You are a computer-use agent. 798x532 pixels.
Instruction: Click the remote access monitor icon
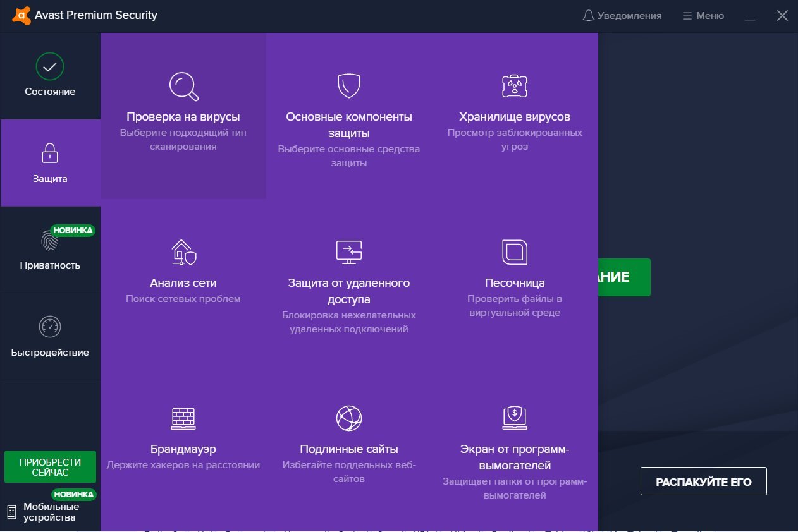pos(349,251)
